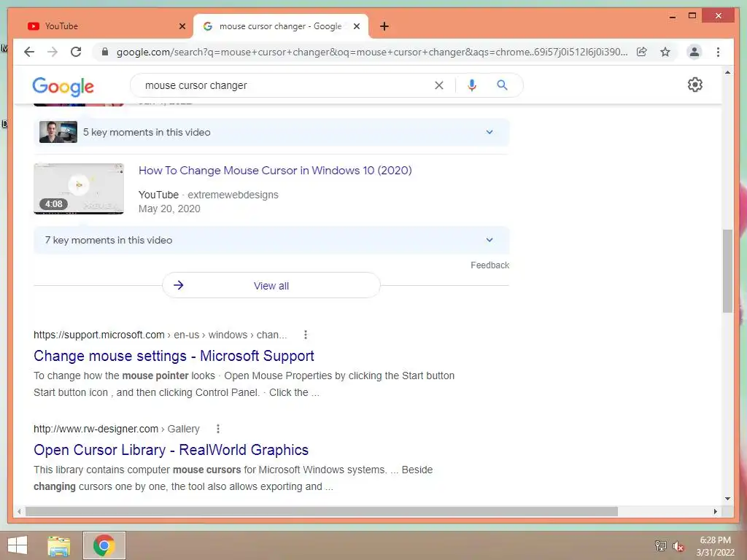Click the muted volume tray icon
The height and width of the screenshot is (560, 747).
[x=678, y=546]
